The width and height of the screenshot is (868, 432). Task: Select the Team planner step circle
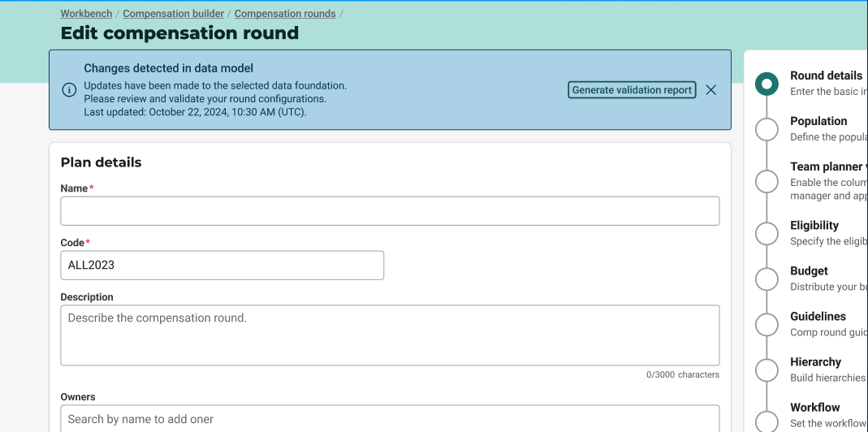coord(767,181)
